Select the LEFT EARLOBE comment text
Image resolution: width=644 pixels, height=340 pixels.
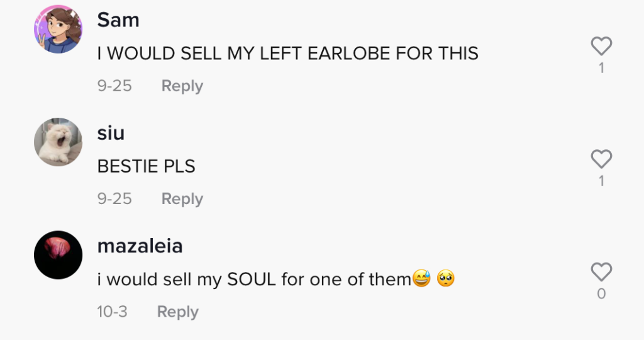click(x=287, y=54)
